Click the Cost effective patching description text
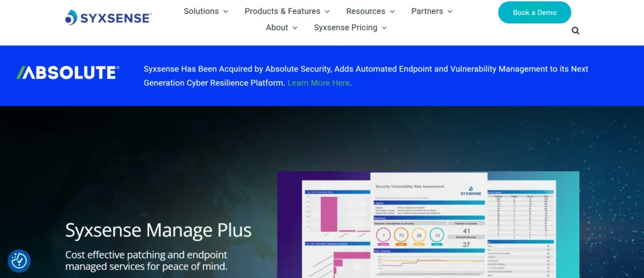Image resolution: width=644 pixels, height=278 pixels. click(146, 260)
